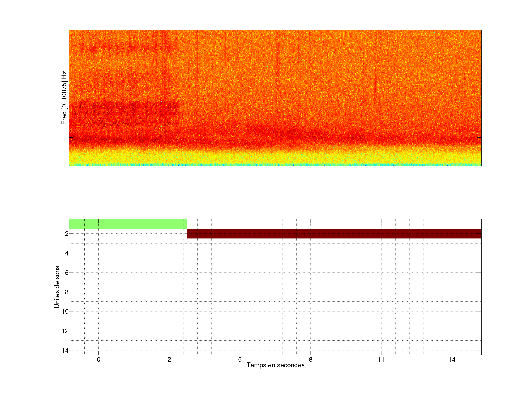Click the 'Unites de sons' axis label
This screenshot has width=532, height=399.
(x=57, y=287)
